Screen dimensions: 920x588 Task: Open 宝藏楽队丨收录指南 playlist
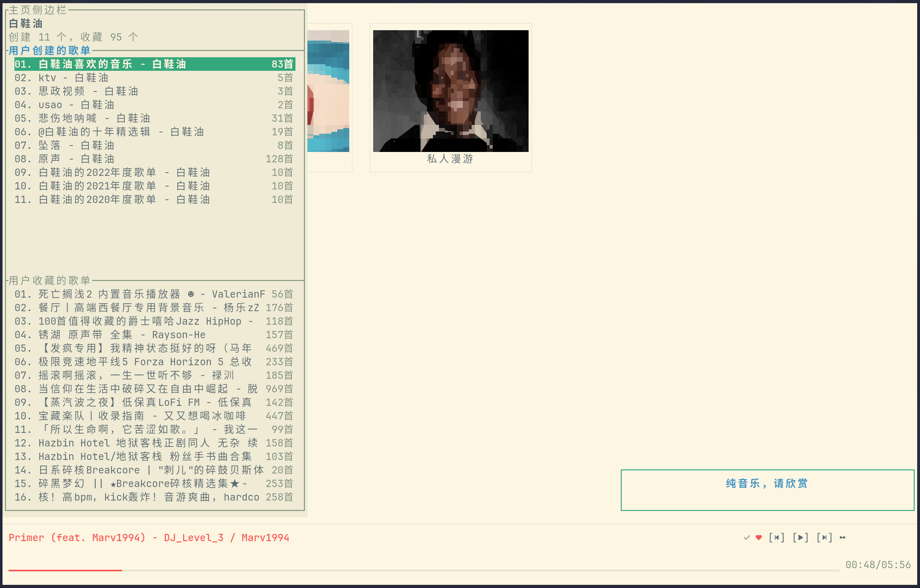[x=155, y=416]
